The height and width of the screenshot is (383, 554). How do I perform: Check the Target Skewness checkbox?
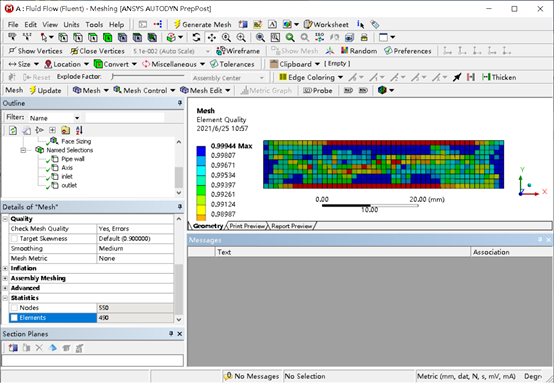(x=14, y=238)
